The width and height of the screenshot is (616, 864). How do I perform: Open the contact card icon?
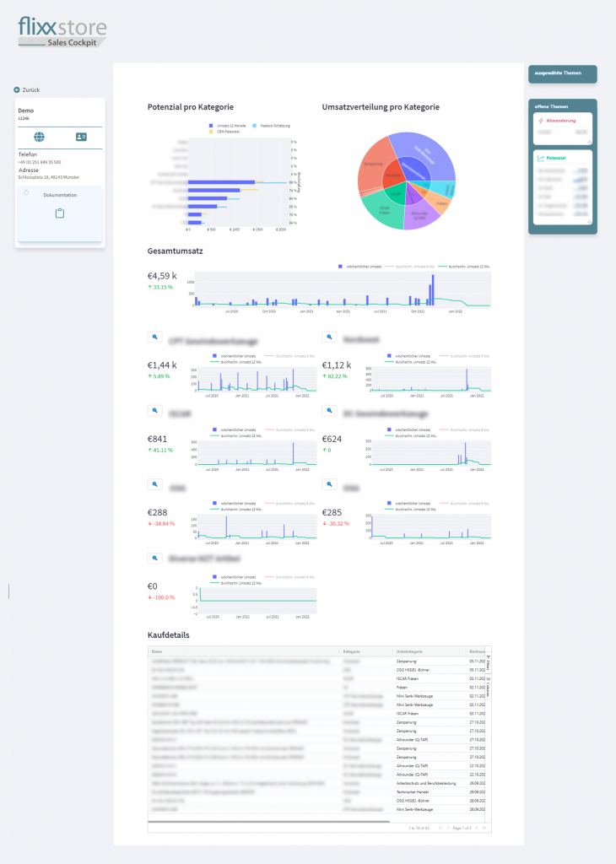[x=81, y=137]
